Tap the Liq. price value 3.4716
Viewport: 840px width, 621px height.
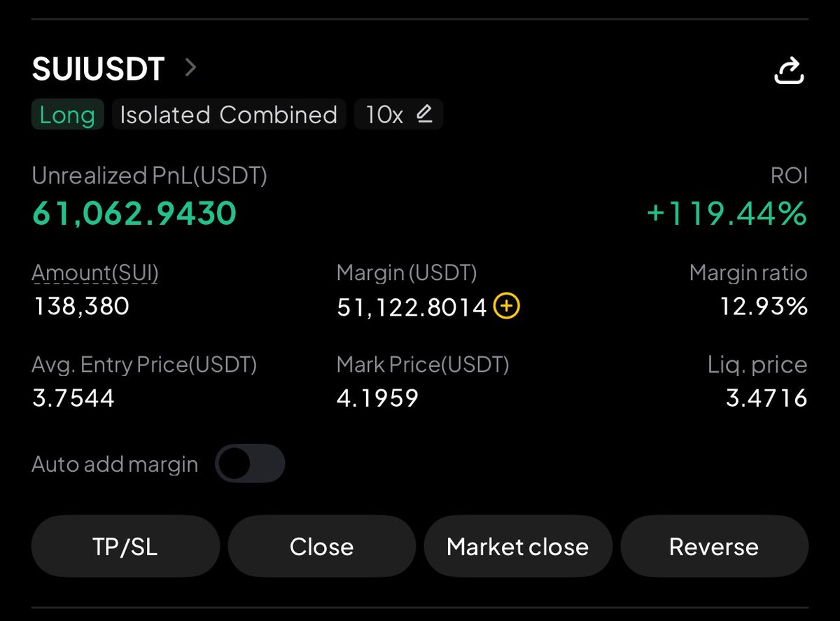766,398
